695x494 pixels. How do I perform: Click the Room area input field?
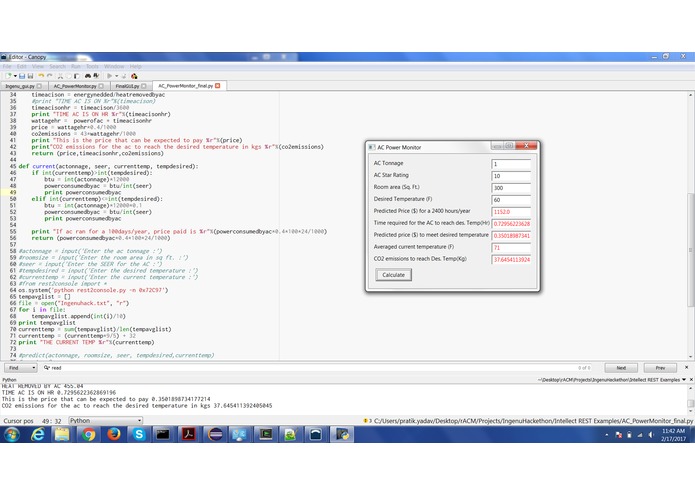[x=511, y=188]
